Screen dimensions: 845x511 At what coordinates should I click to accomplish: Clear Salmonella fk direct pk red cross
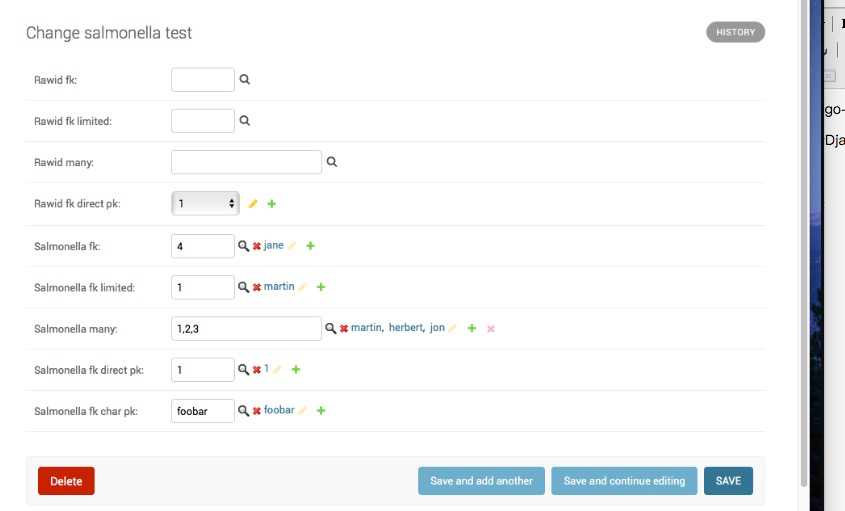click(257, 370)
